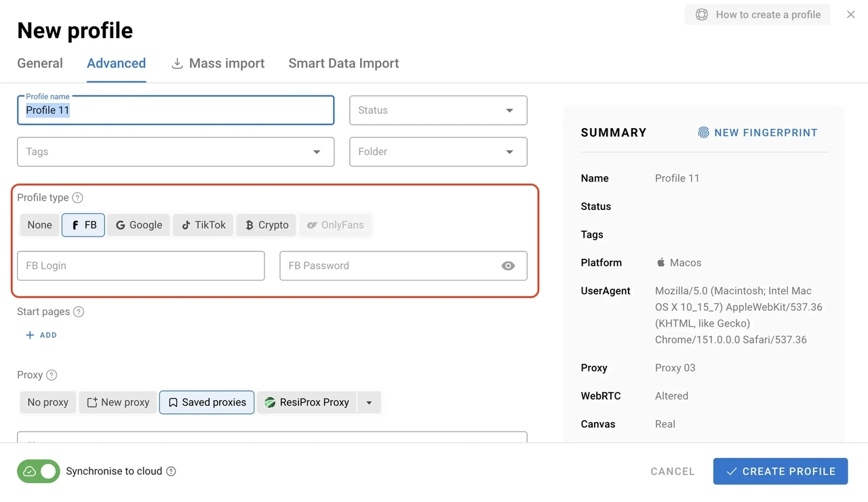
Task: Click the Profile 11 name in Summary
Action: point(677,178)
